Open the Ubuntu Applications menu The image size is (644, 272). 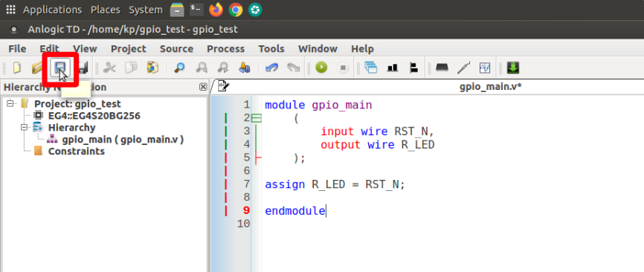[52, 10]
